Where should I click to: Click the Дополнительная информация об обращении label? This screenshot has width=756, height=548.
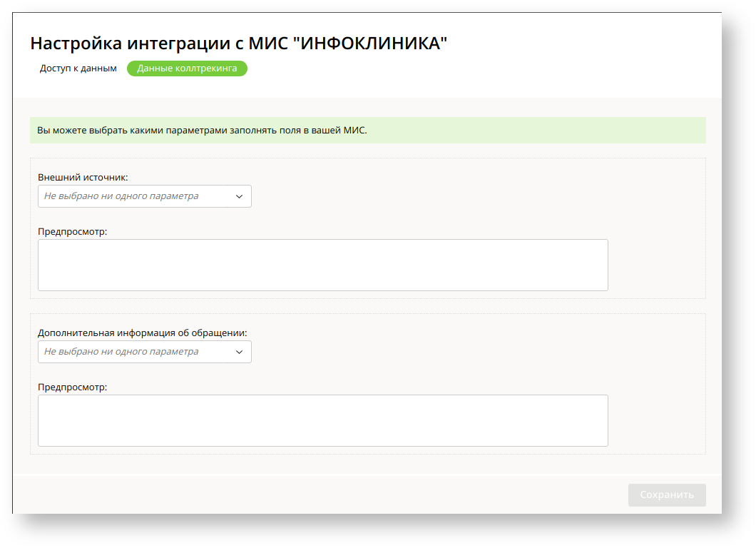tap(142, 333)
